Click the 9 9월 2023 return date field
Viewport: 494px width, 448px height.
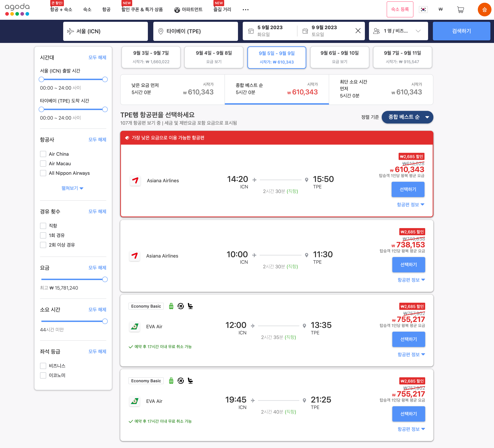324,31
